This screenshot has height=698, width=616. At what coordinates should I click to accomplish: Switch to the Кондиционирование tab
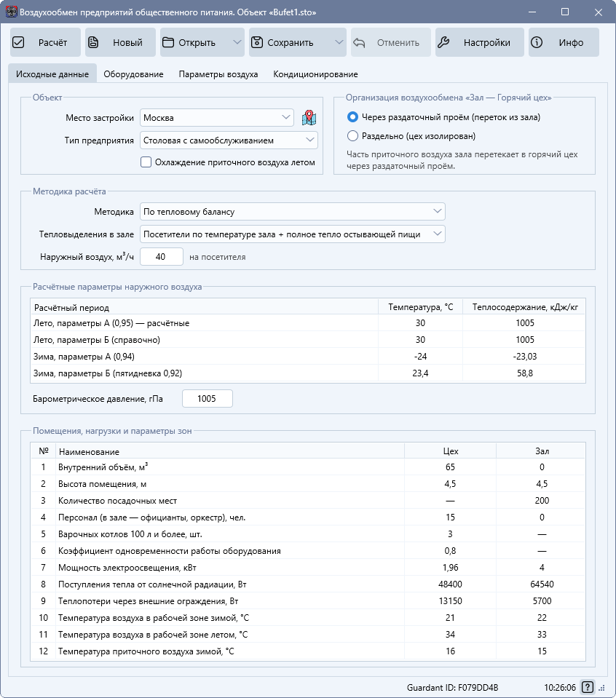point(315,74)
